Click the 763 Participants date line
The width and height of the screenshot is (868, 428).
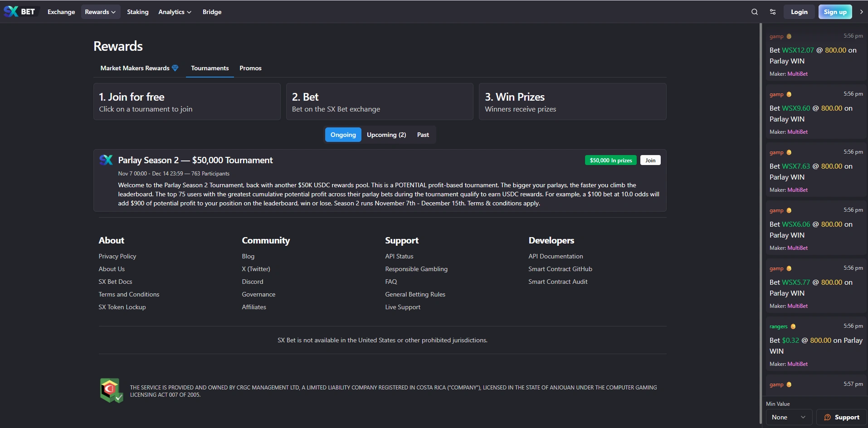(174, 174)
